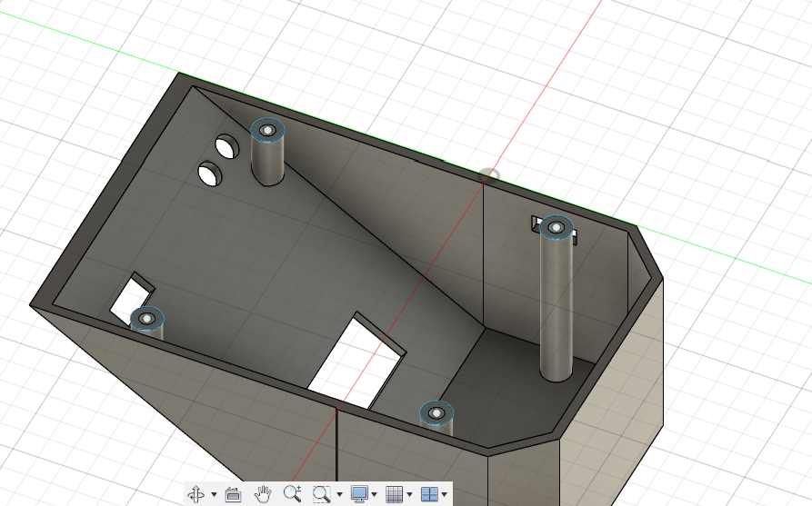
Task: Select the Zoom magnifier with plus-minus
Action: [x=292, y=494]
